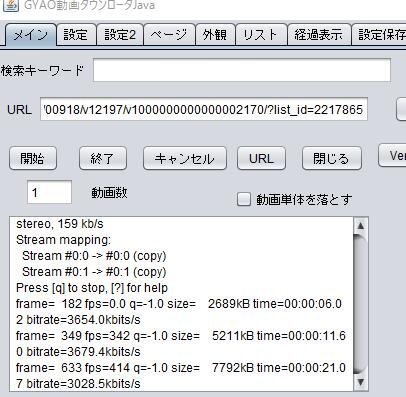Click the partially visible Ver button

tap(392, 155)
